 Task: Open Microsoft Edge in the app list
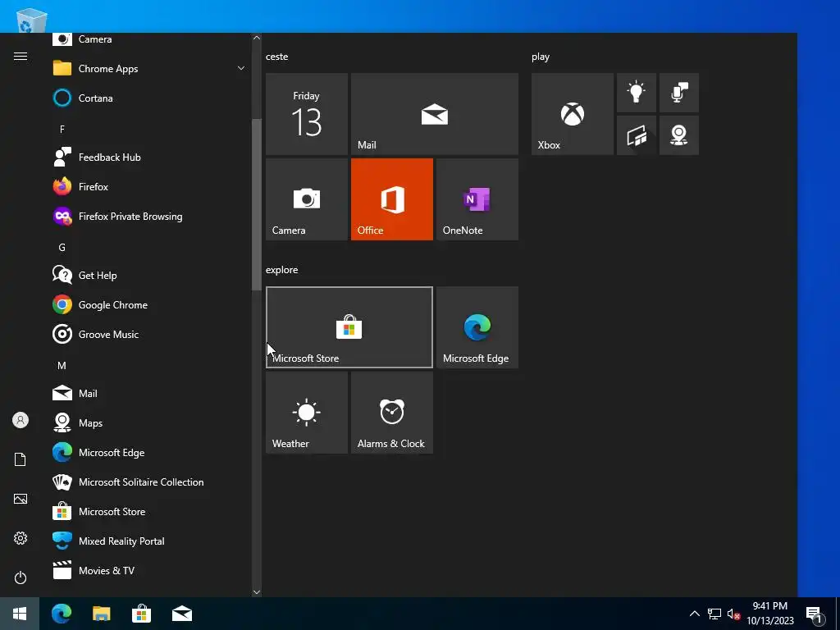[150, 453]
